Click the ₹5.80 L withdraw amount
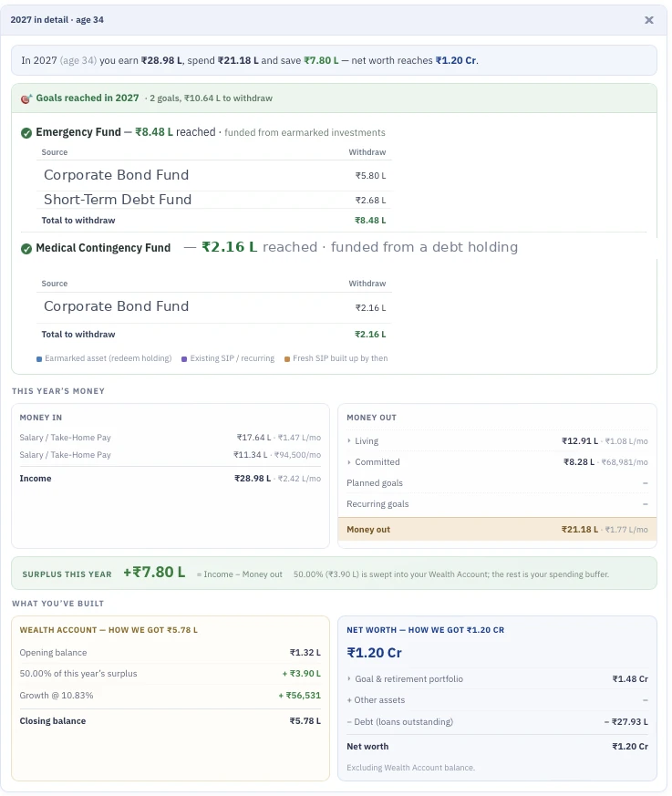The width and height of the screenshot is (672, 796). click(x=370, y=176)
